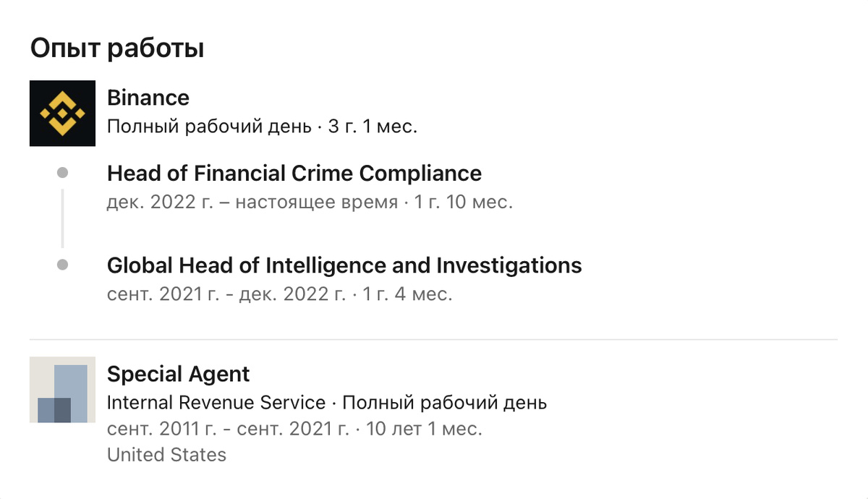Open the Special Agent position title
This screenshot has height=499, width=868.
pyautogui.click(x=178, y=375)
